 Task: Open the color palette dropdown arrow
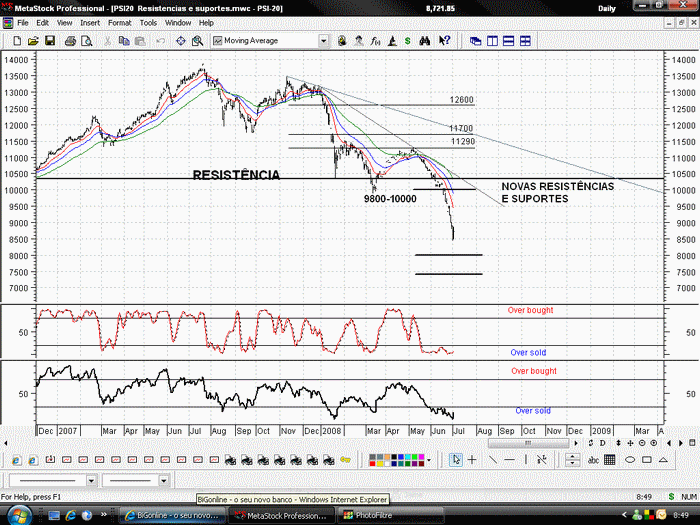point(429,460)
